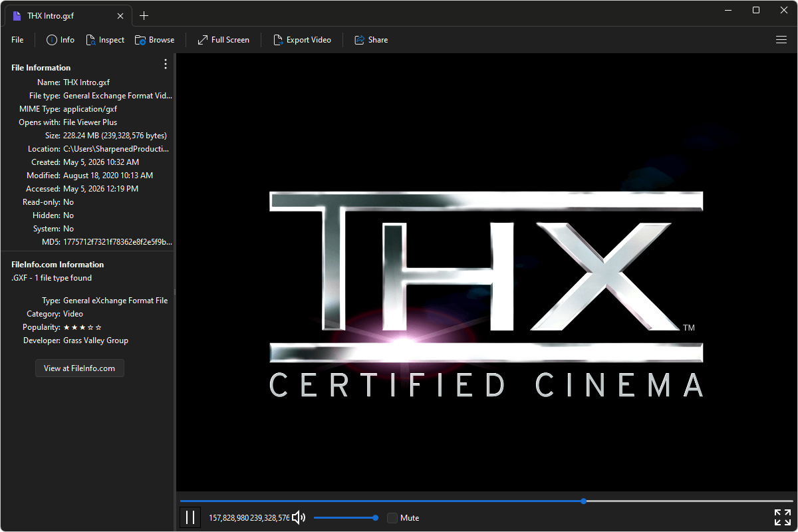Click the MD5 hash value
This screenshot has width=798, height=532.
point(118,242)
